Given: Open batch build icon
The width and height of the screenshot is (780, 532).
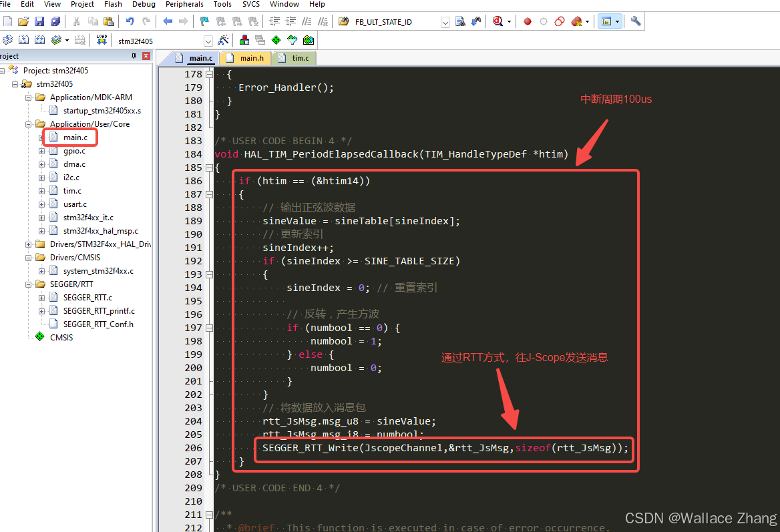Looking at the screenshot, I should 56,40.
